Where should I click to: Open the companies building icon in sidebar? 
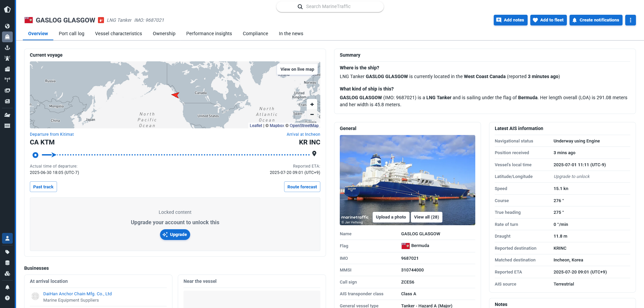(7, 69)
